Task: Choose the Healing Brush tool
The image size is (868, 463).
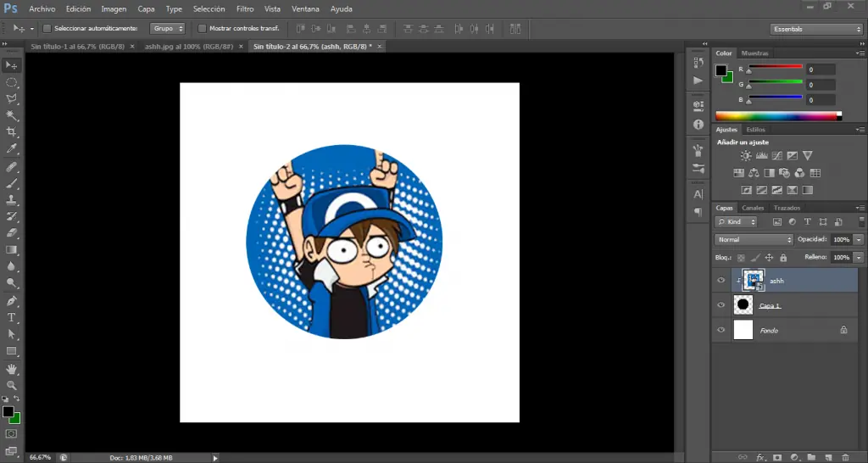Action: (12, 167)
